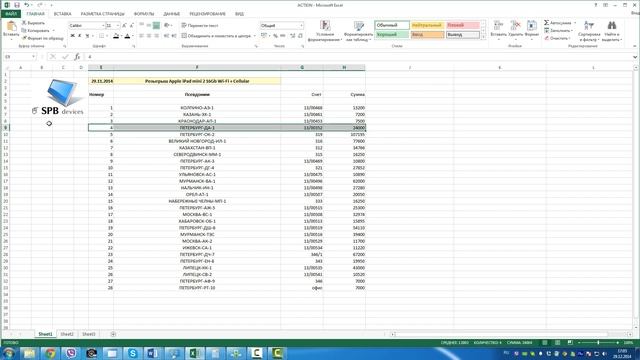
Task: Center the cell text horizontally
Action: [x=149, y=36]
